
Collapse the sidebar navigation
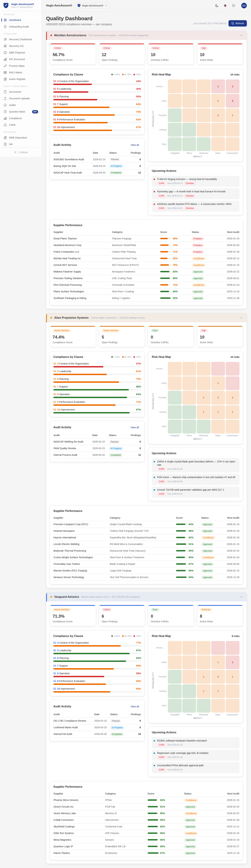coord(21,152)
